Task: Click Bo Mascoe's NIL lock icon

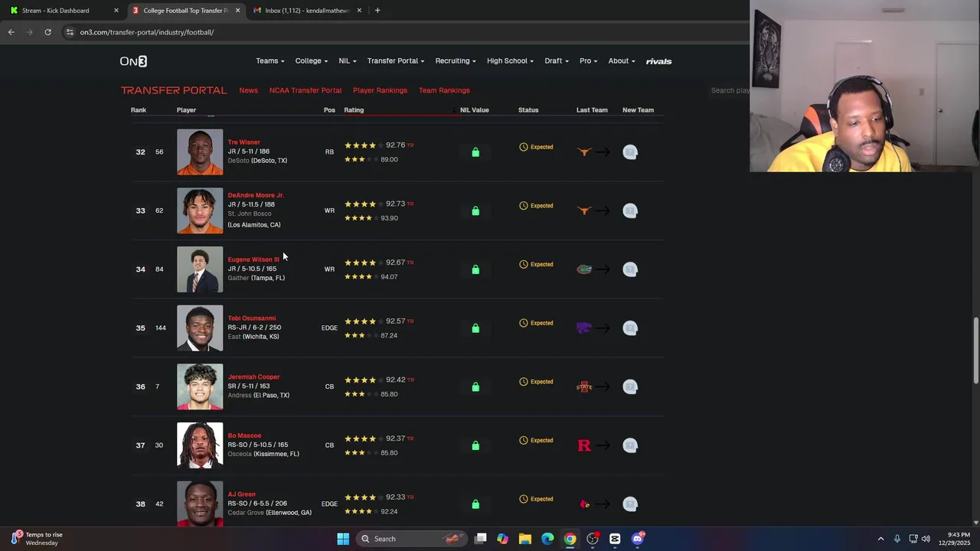Action: tap(475, 445)
